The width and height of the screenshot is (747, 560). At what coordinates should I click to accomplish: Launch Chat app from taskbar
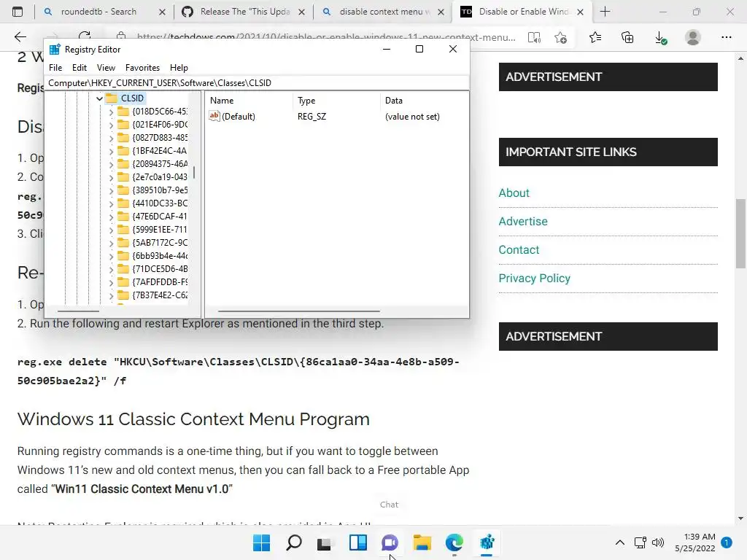click(x=390, y=542)
